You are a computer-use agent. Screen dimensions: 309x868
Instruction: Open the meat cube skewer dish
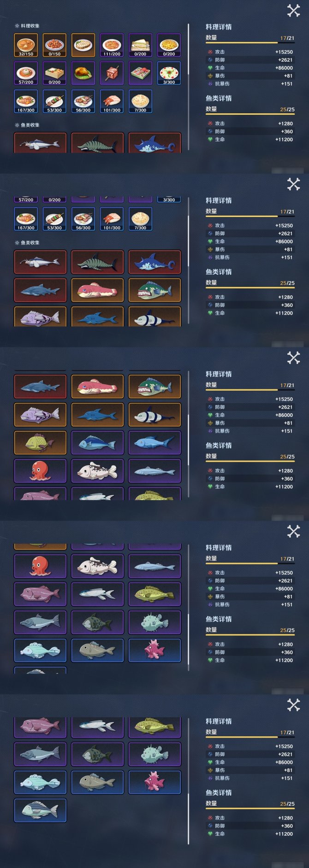pyautogui.click(x=112, y=73)
